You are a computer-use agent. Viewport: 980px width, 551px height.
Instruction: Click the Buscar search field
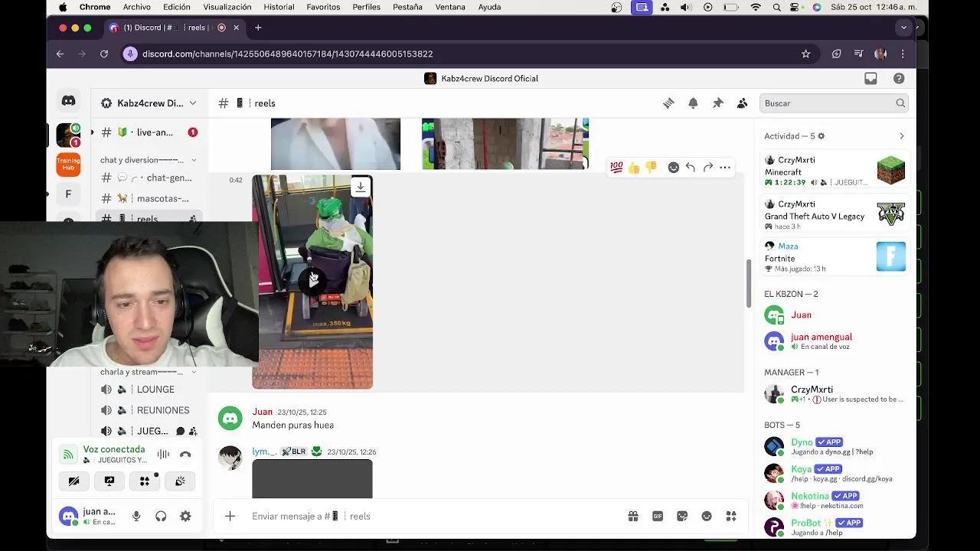pos(834,103)
